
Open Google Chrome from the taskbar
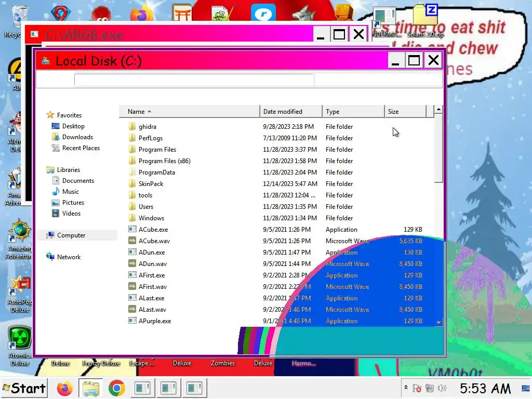point(117,388)
